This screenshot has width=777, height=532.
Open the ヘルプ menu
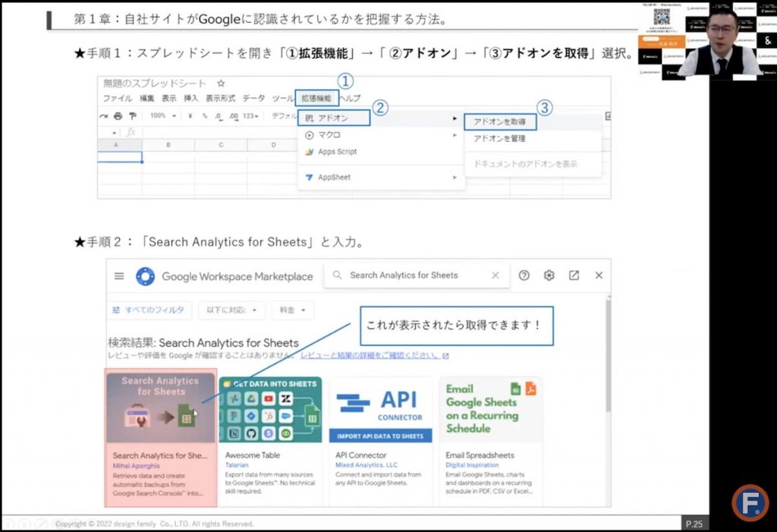(351, 98)
